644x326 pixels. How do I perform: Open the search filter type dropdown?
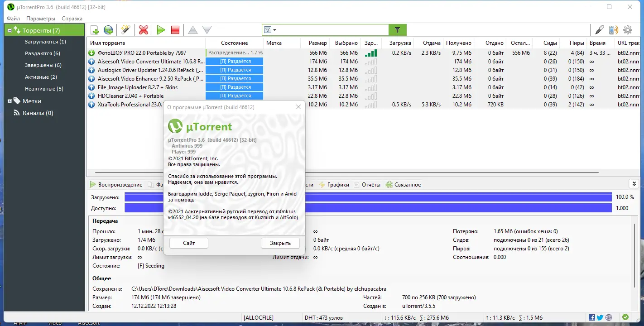[270, 30]
